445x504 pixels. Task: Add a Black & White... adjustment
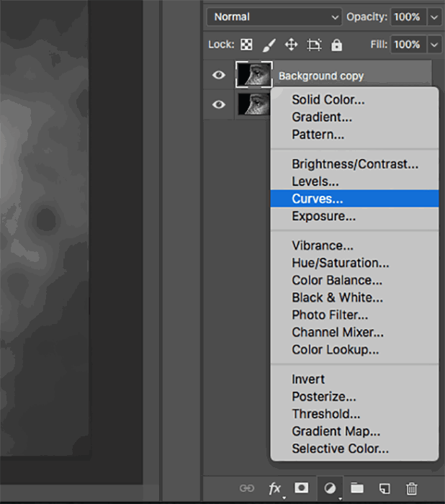click(355, 297)
